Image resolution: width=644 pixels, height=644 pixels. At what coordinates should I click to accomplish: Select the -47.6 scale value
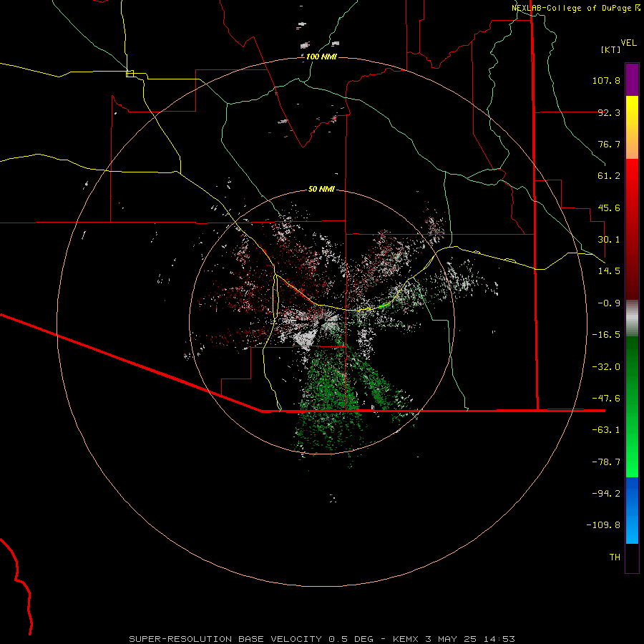(606, 399)
